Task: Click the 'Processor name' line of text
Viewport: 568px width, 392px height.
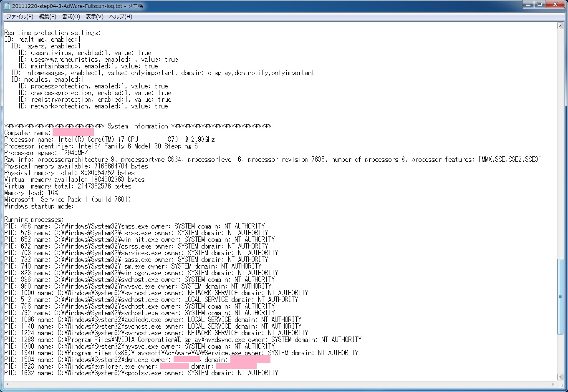Action: click(109, 139)
